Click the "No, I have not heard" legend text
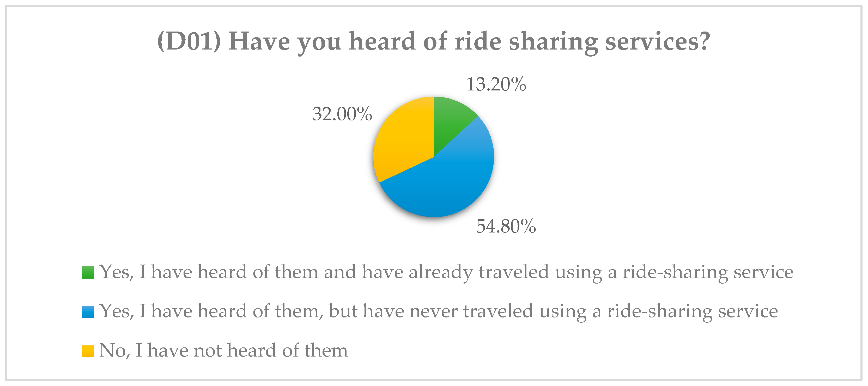 click(223, 350)
